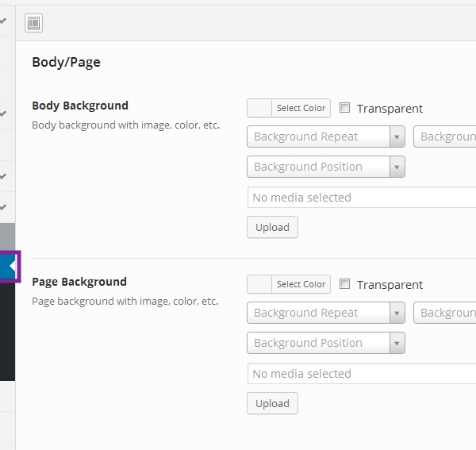Viewport: 476px width, 450px height.
Task: Click the lowest checkmark in the left sidebar
Action: [x=4, y=207]
